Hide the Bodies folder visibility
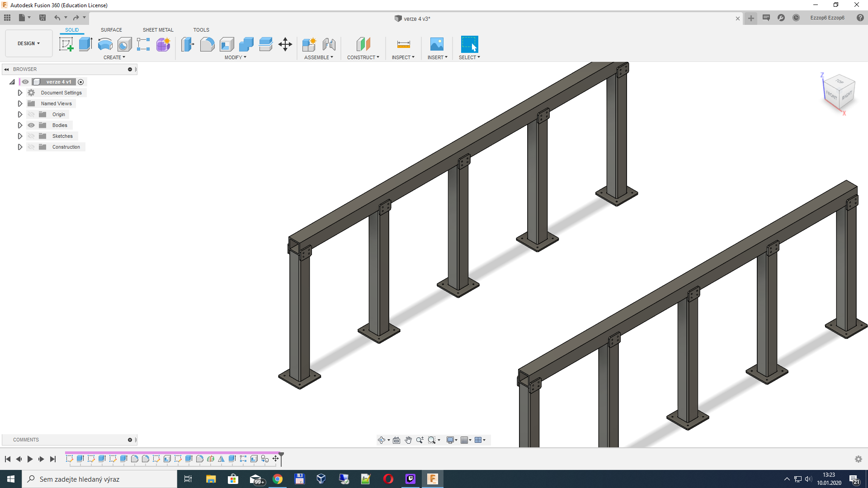The image size is (868, 488). (x=31, y=125)
